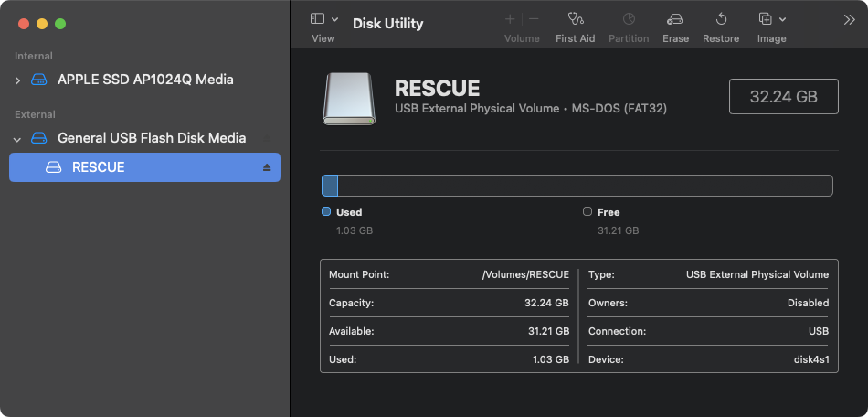Click the Capacity 32.24 GB table value
The width and height of the screenshot is (868, 417).
click(547, 303)
